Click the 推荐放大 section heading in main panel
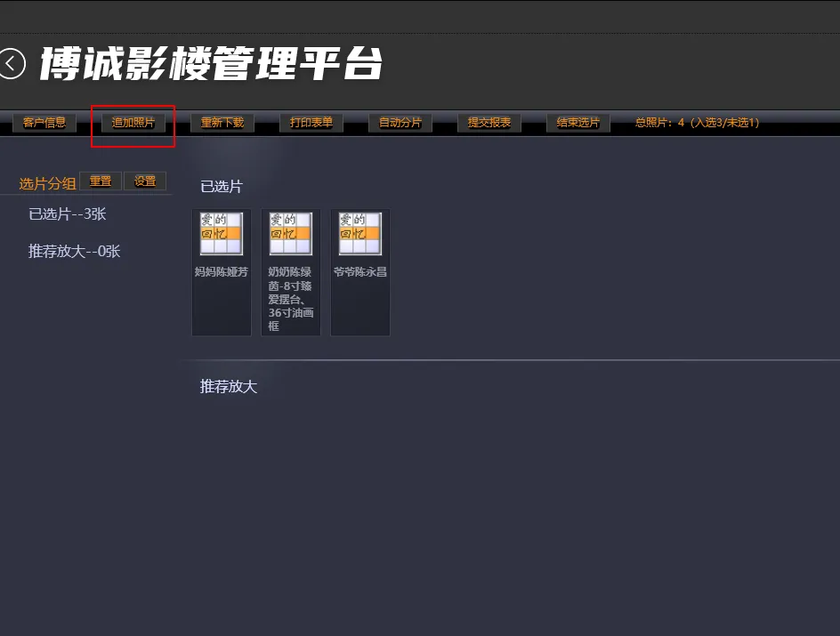 pyautogui.click(x=229, y=387)
